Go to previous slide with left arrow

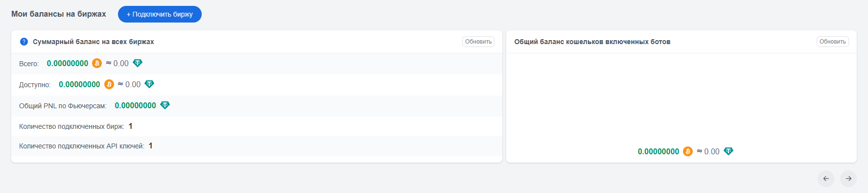tap(826, 178)
